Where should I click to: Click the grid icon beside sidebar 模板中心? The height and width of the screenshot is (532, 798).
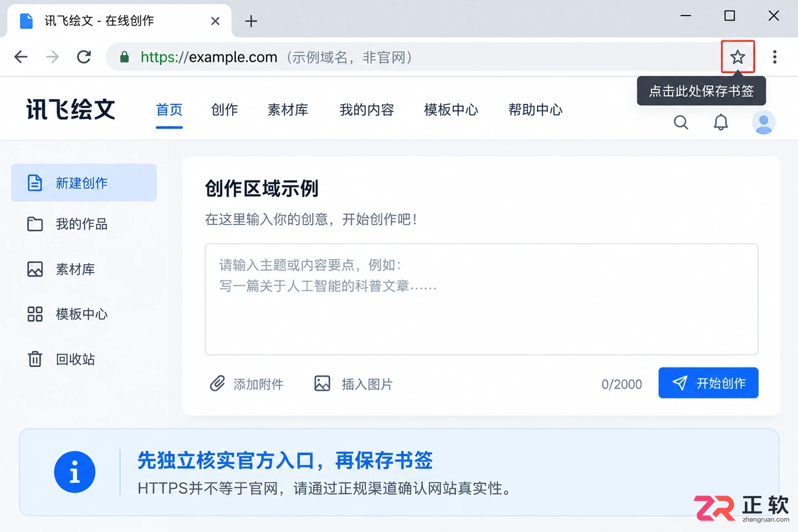pyautogui.click(x=35, y=314)
